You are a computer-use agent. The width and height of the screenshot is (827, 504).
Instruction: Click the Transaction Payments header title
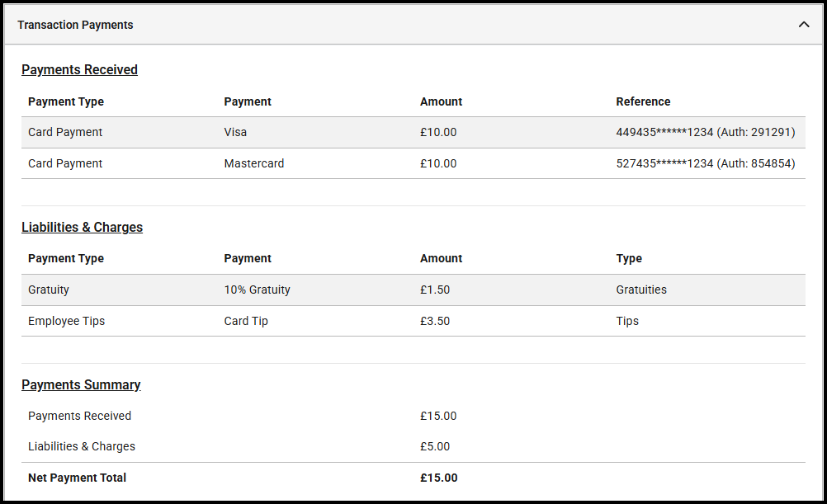point(75,25)
